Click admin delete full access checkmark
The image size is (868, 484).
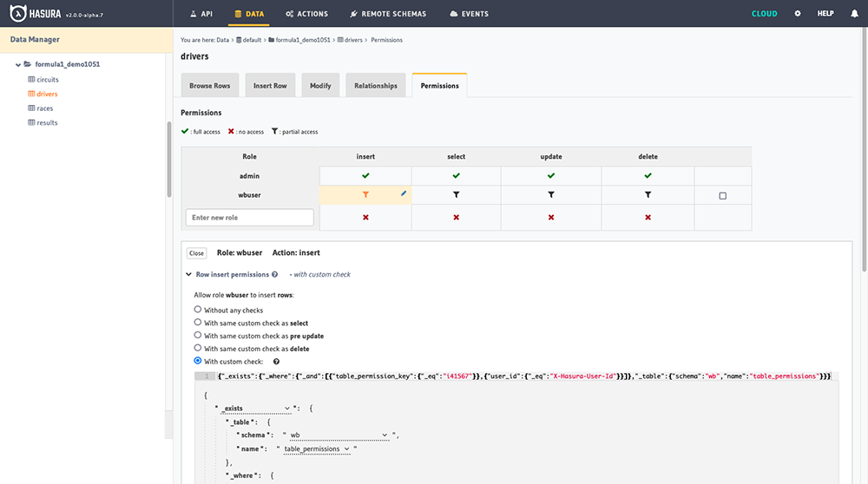pos(648,175)
